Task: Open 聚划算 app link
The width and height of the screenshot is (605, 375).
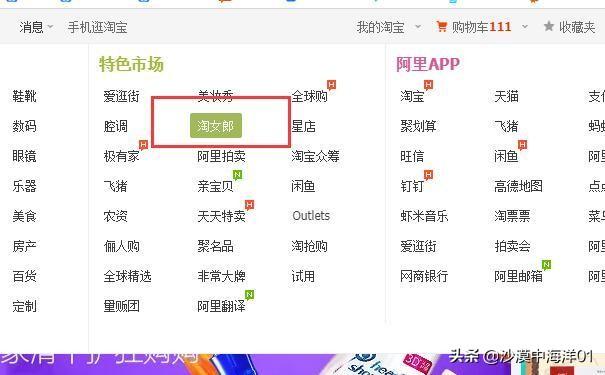Action: click(x=418, y=126)
